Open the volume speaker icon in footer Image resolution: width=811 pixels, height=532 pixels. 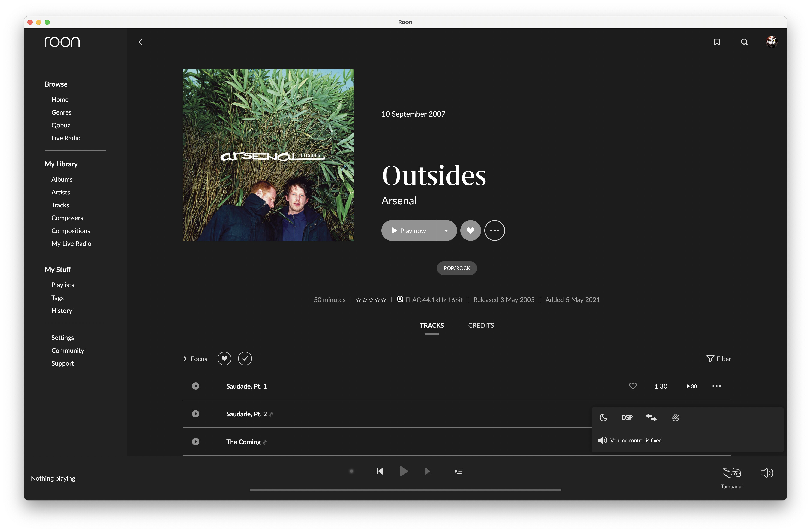(x=767, y=473)
